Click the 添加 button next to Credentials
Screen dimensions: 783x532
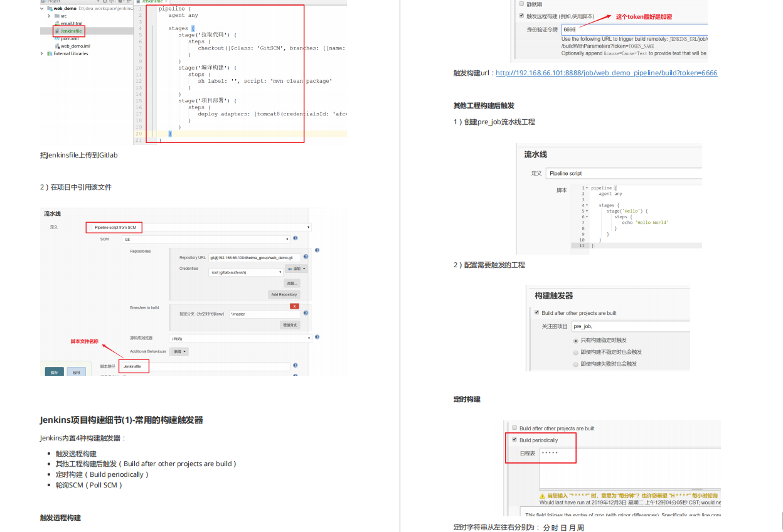pos(296,268)
